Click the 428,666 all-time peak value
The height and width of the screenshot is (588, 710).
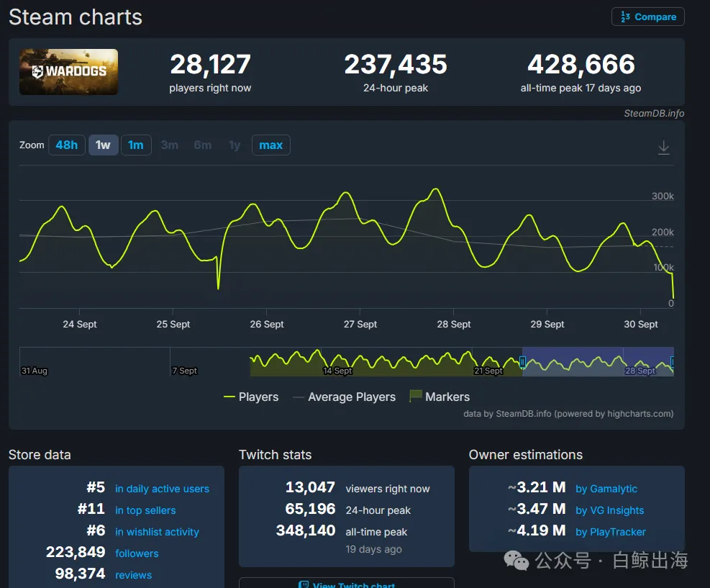tap(581, 64)
